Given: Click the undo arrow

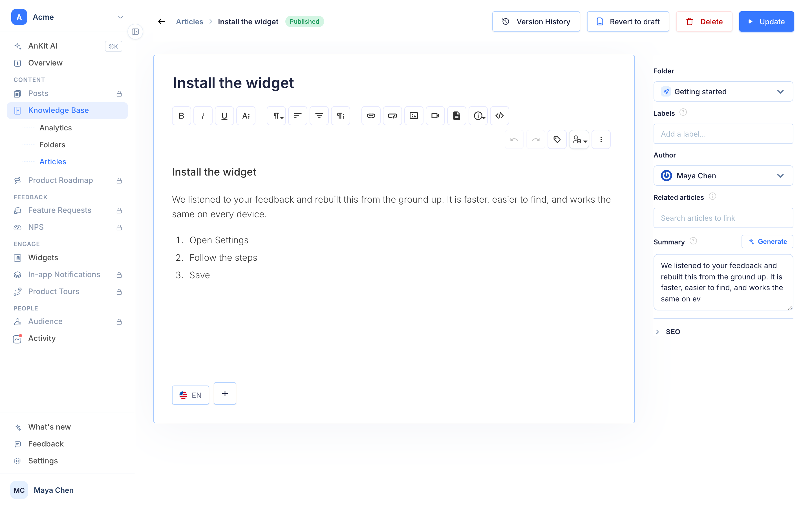Looking at the screenshot, I should pos(514,139).
